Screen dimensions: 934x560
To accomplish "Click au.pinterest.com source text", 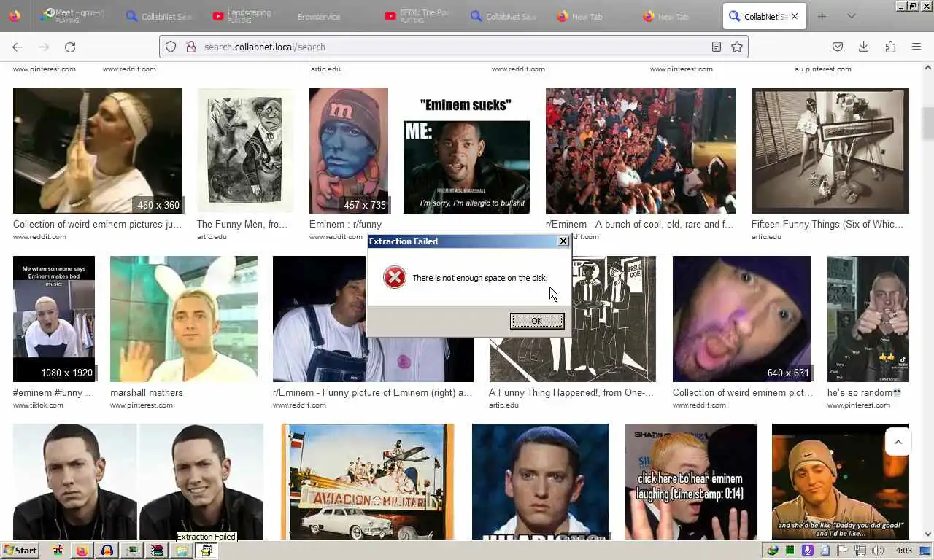I will [x=823, y=69].
